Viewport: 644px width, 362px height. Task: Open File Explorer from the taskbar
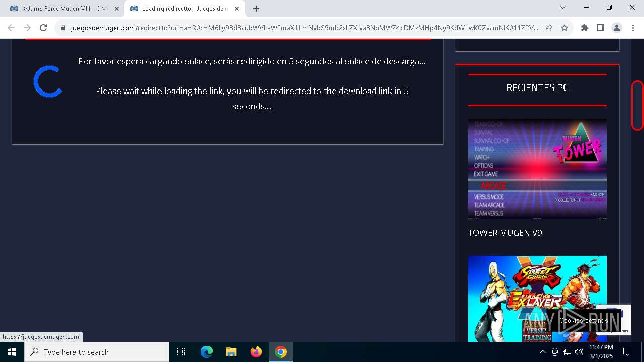231,352
